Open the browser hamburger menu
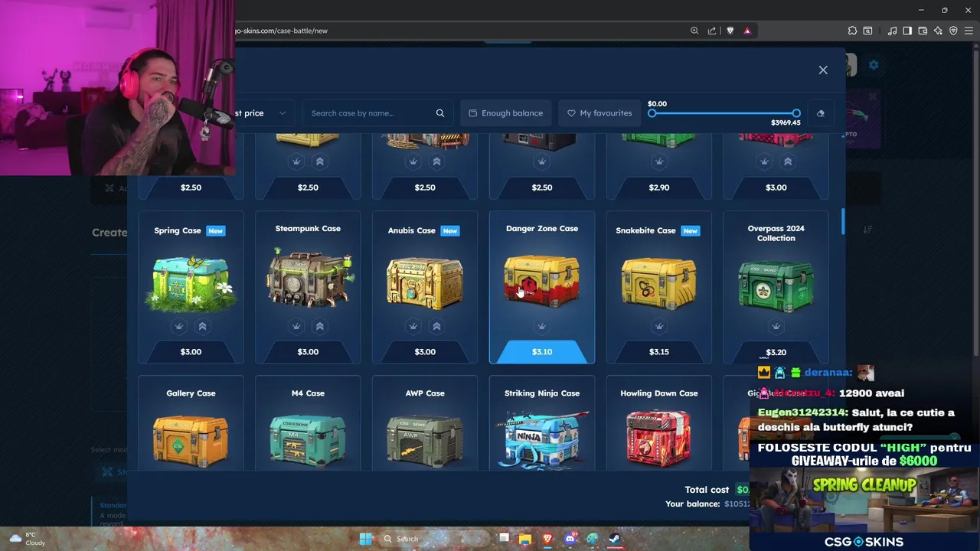This screenshot has width=980, height=551. [969, 31]
